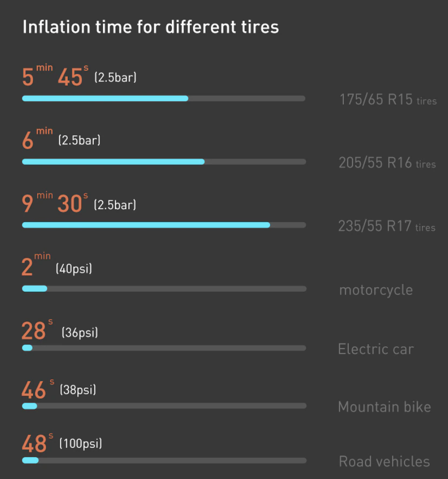Image resolution: width=448 pixels, height=479 pixels.
Task: Click the 'Inflation time for different tires' heading
Action: click(151, 27)
